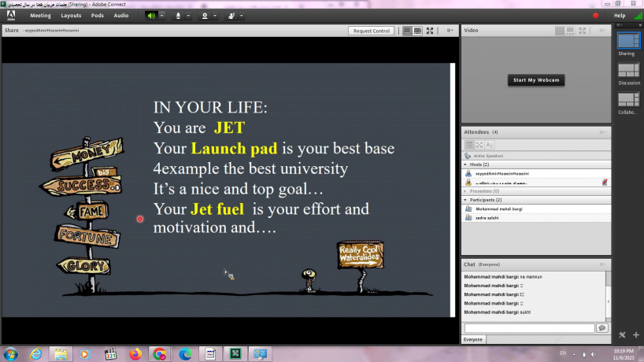The height and width of the screenshot is (362, 644).
Task: Raise hand using status icon
Action: [231, 16]
